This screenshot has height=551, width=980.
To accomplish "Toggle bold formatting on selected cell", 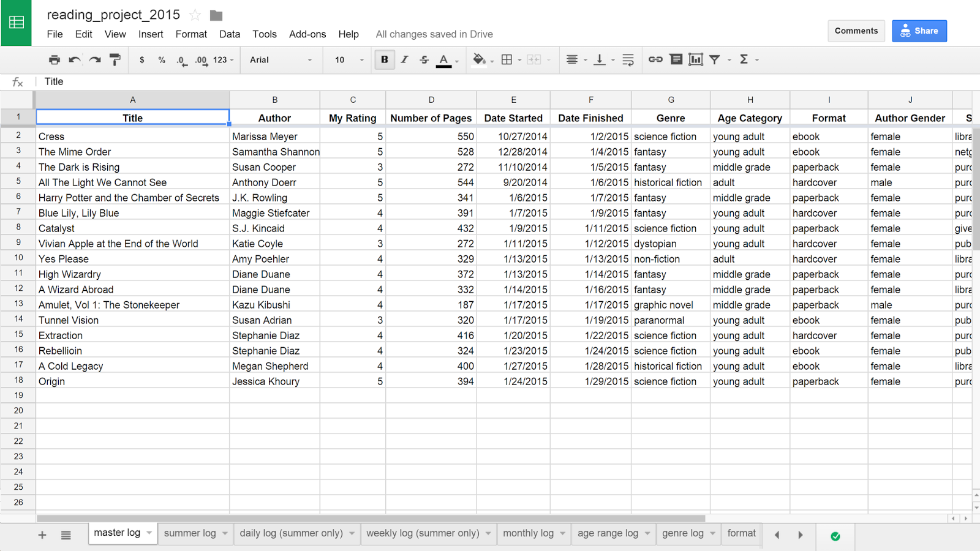I will (x=384, y=59).
